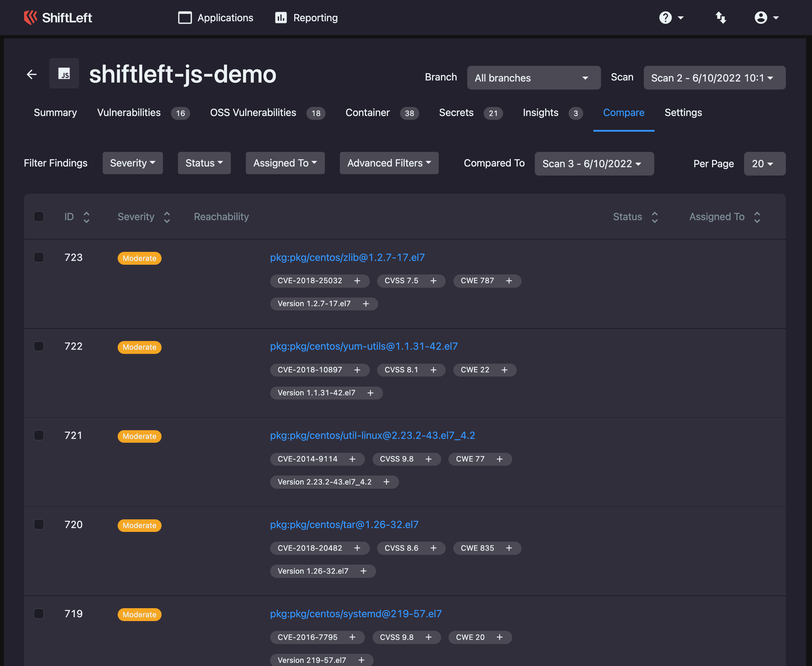Click plus on CVE-2018-10897 tag

(357, 370)
